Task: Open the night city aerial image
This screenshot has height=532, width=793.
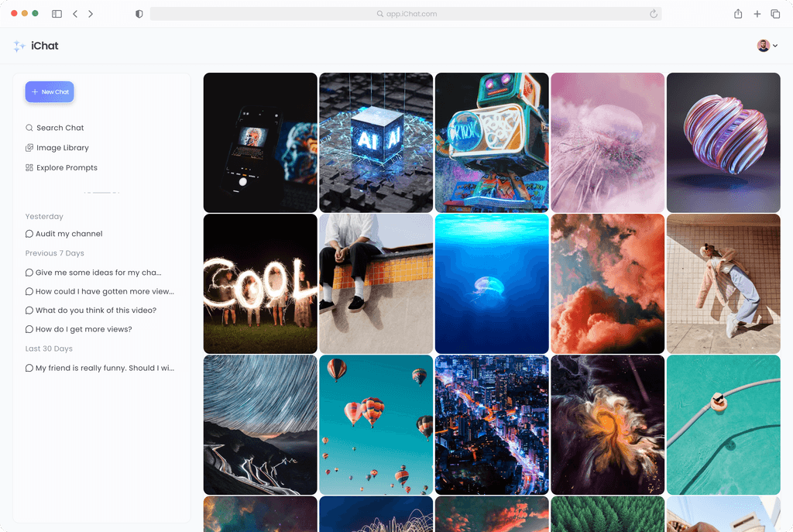Action: point(492,425)
